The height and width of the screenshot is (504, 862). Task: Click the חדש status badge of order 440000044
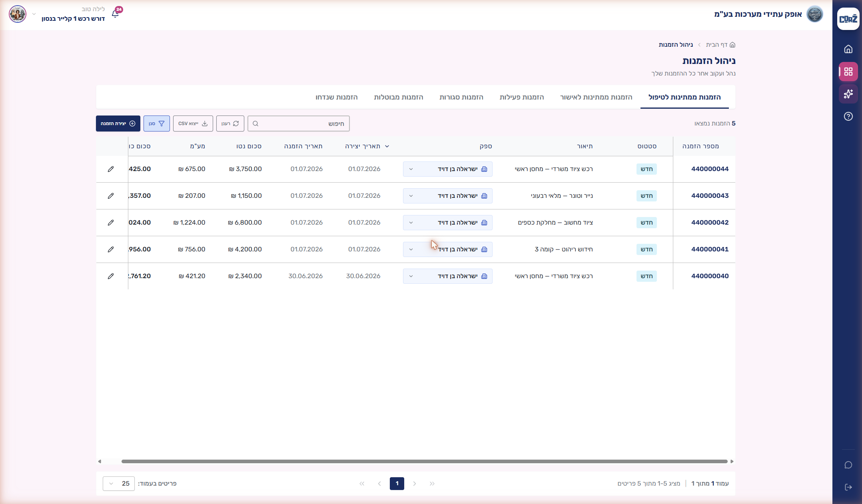coord(646,169)
